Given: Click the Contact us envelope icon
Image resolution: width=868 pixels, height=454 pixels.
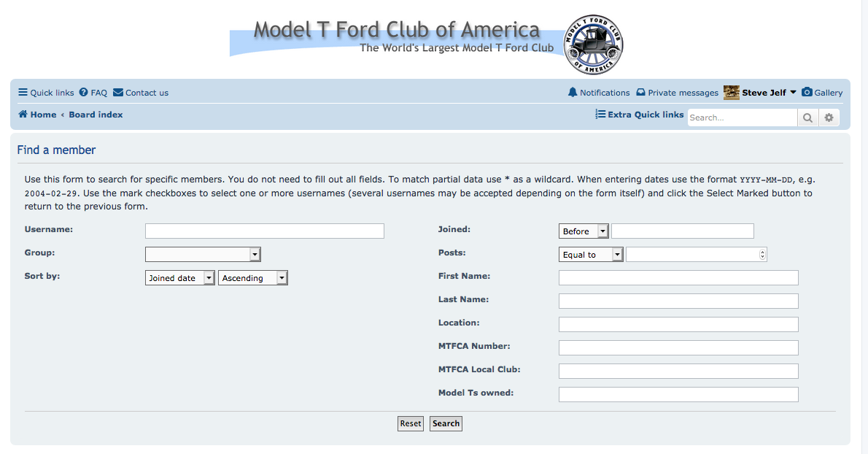Looking at the screenshot, I should 118,93.
